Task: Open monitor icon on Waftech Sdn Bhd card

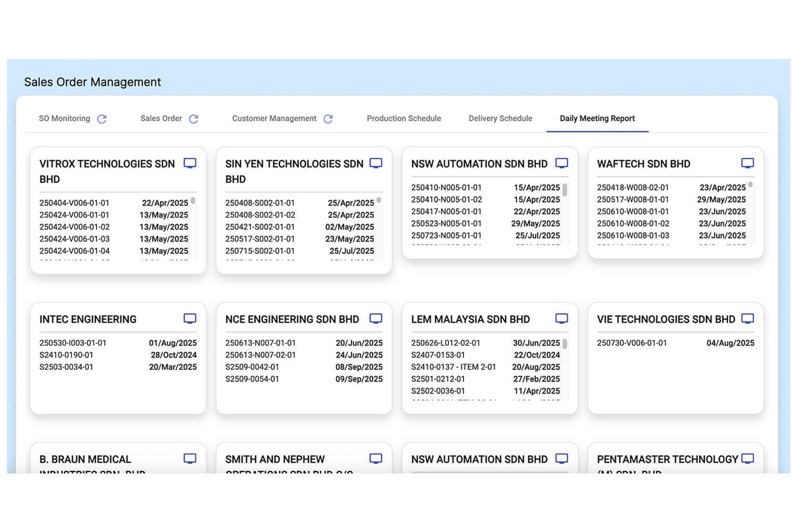Action: point(747,163)
